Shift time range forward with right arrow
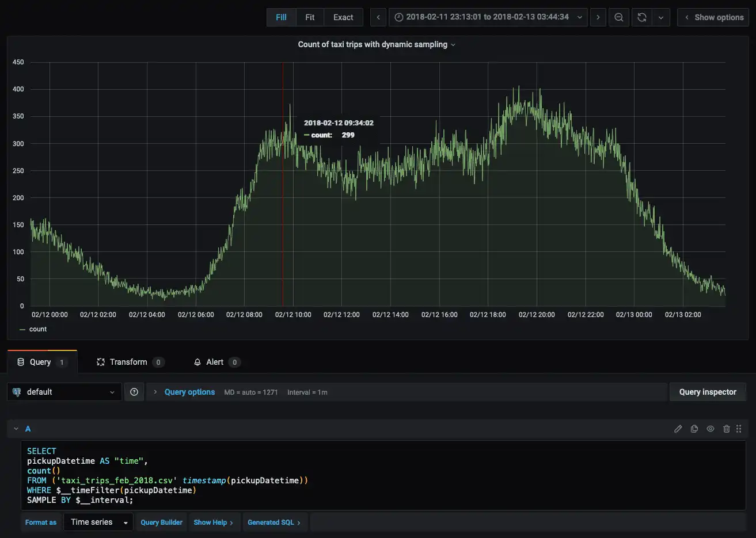The height and width of the screenshot is (538, 756). pos(598,17)
